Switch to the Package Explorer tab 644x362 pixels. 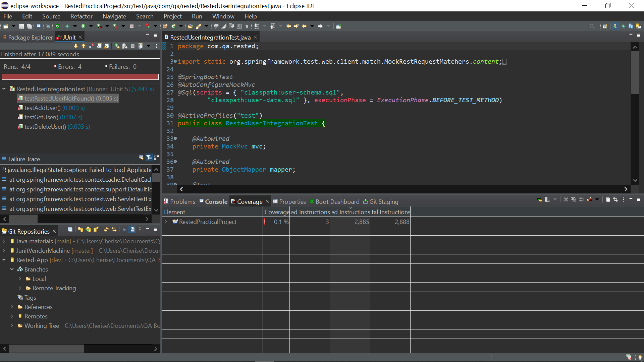pos(28,38)
